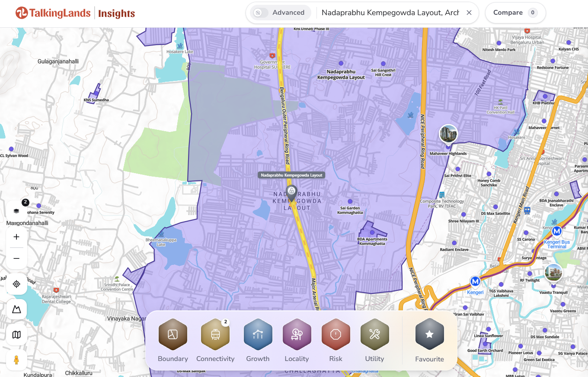The image size is (588, 377).
Task: Open the Locality hexagon tool
Action: click(297, 334)
